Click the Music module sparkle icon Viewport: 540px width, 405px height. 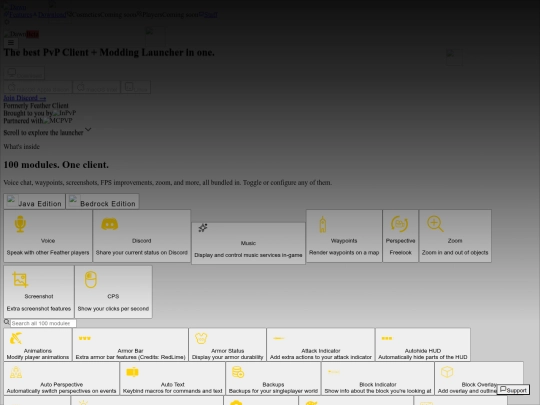point(203,228)
